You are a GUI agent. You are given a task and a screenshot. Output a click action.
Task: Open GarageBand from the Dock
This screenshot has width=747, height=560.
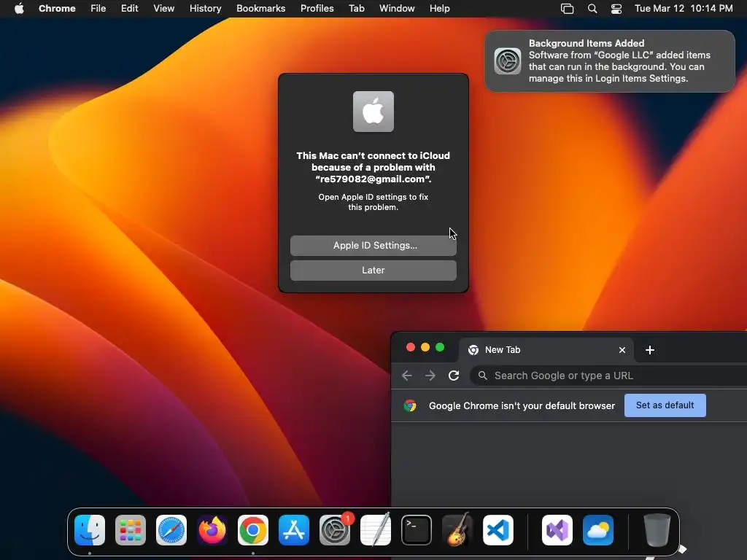pyautogui.click(x=457, y=530)
